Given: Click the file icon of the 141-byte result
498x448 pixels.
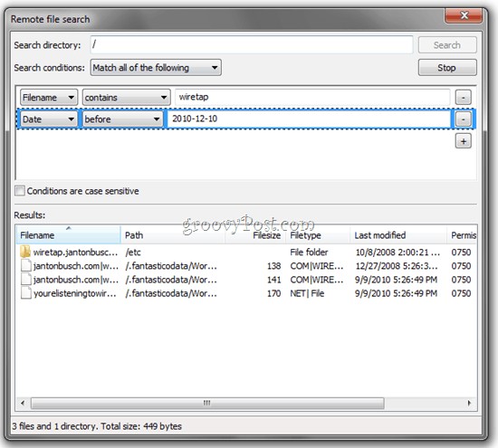Looking at the screenshot, I should point(25,280).
